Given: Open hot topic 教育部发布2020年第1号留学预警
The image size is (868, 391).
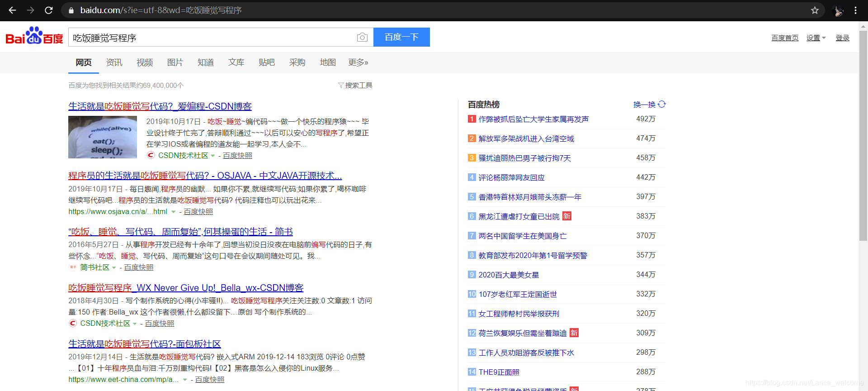Looking at the screenshot, I should tap(533, 255).
